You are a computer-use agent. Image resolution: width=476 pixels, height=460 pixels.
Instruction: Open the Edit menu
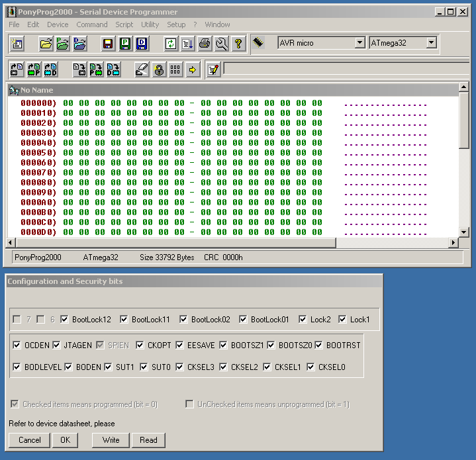coord(33,24)
